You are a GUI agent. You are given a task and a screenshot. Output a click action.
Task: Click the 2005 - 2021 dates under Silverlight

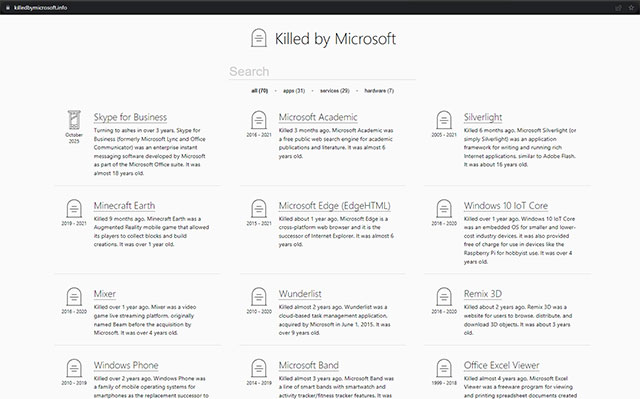444,135
